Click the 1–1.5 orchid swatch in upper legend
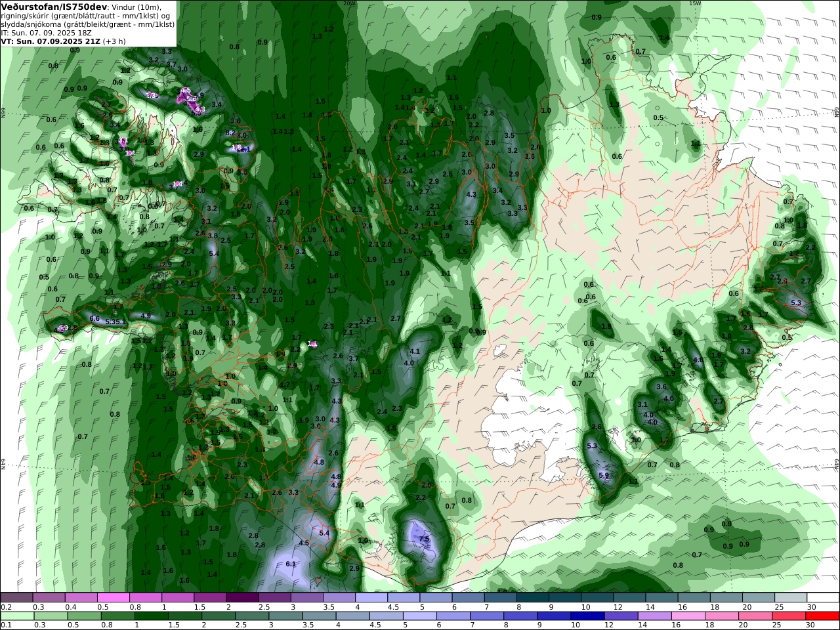 (x=178, y=598)
